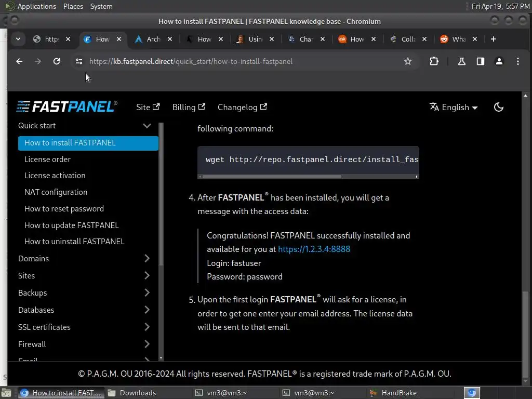Close the Arch tab
Screen dimensions: 532x399
click(170, 39)
